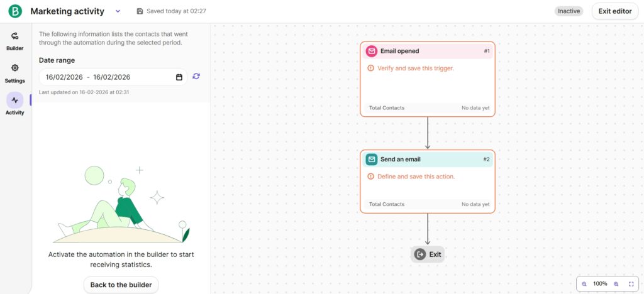Viewport: 644px width, 294px height.
Task: Refresh the activity statistics
Action: 196,76
